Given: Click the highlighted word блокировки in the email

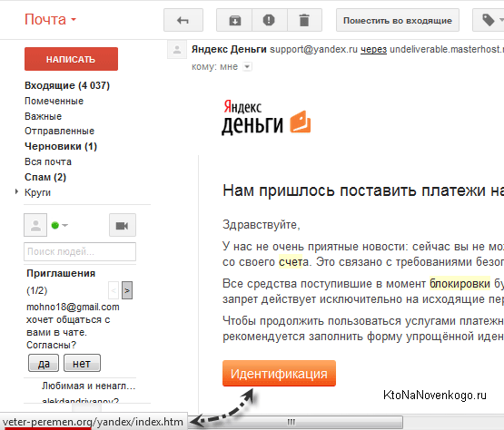Looking at the screenshot, I should (460, 284).
